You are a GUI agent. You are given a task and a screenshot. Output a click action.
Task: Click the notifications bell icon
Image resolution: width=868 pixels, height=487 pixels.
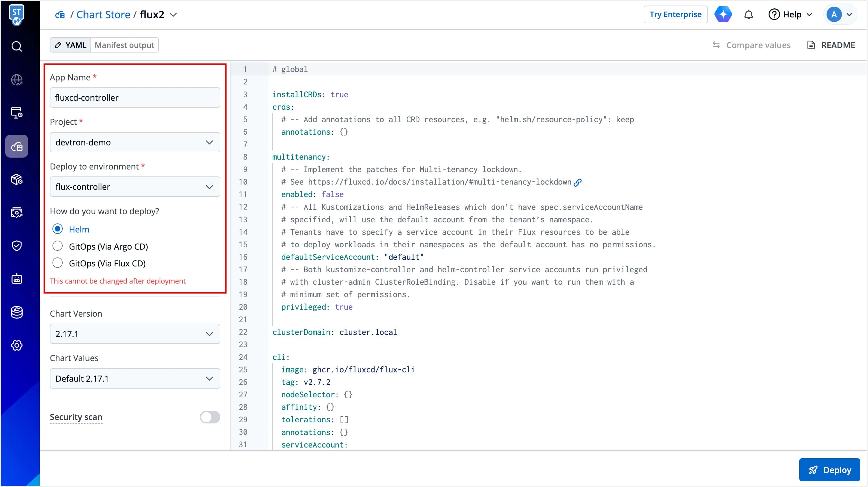click(x=748, y=15)
